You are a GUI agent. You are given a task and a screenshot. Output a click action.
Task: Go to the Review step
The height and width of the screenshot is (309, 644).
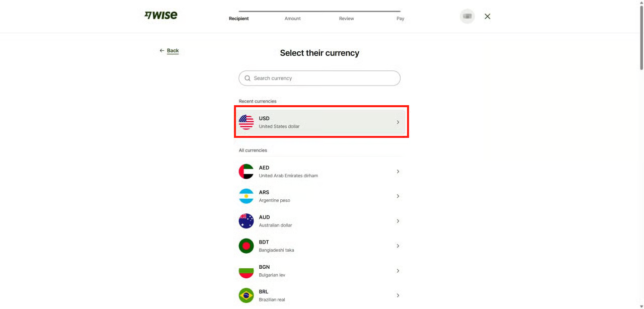point(347,19)
